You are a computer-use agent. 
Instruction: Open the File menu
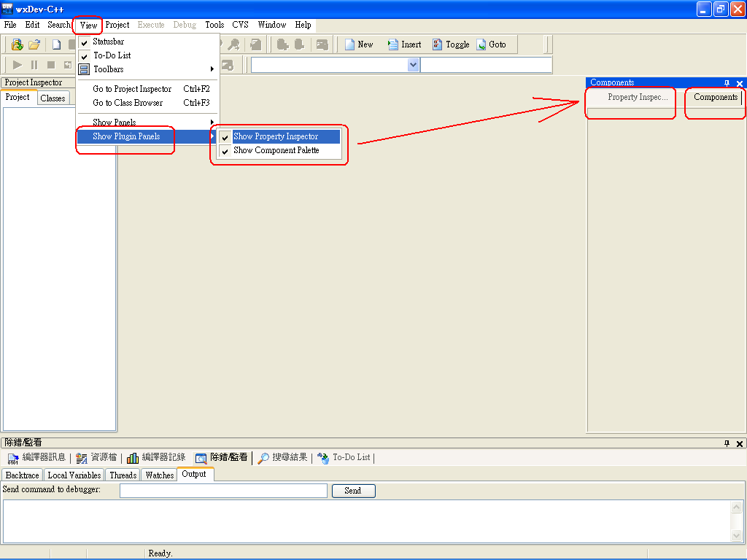tap(10, 25)
